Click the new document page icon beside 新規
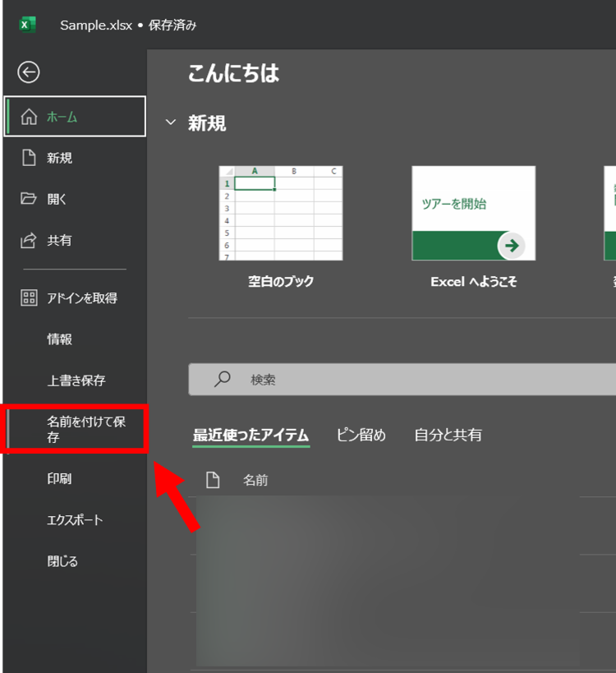Image resolution: width=616 pixels, height=673 pixels. pos(29,158)
